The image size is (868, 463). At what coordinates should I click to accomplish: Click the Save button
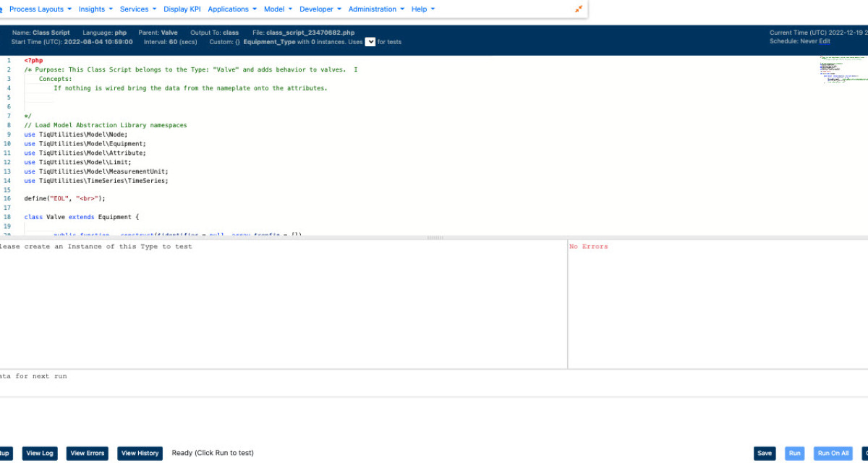[765, 453]
